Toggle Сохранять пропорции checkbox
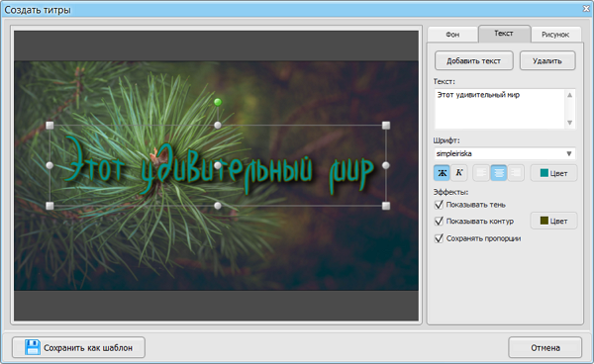 click(x=439, y=238)
